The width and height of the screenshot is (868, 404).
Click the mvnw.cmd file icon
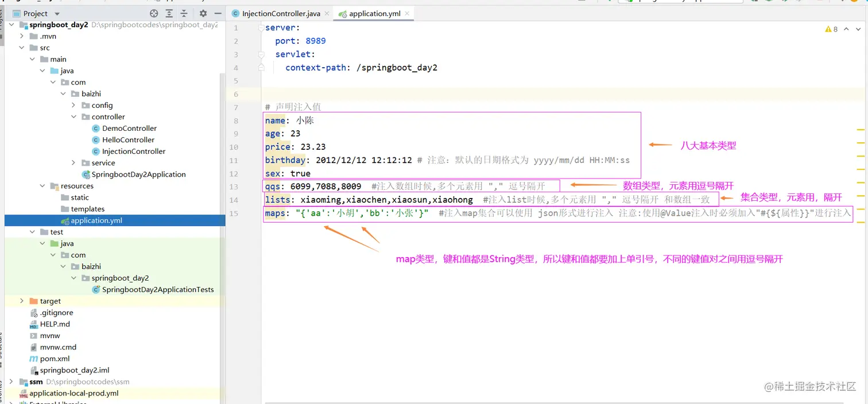(x=34, y=347)
